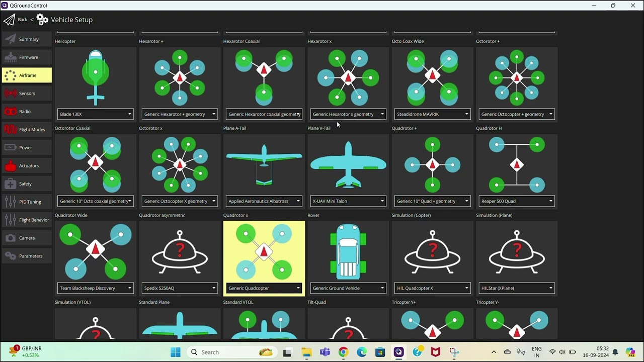
Task: Open the Radio setup page
Action: pyautogui.click(x=27, y=112)
